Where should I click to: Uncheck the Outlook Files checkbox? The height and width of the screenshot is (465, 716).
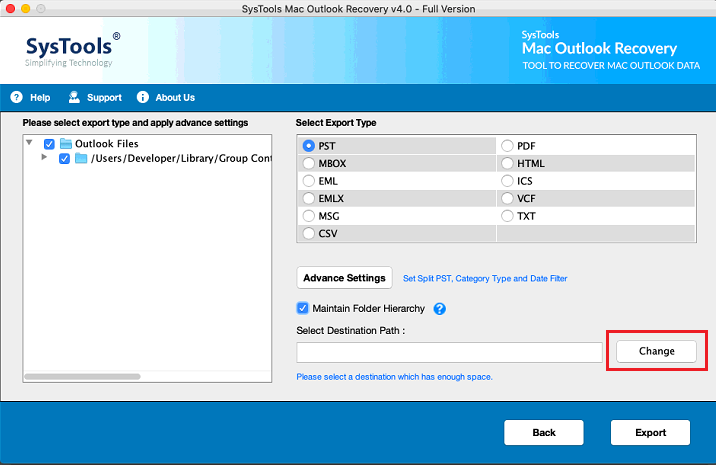point(49,144)
